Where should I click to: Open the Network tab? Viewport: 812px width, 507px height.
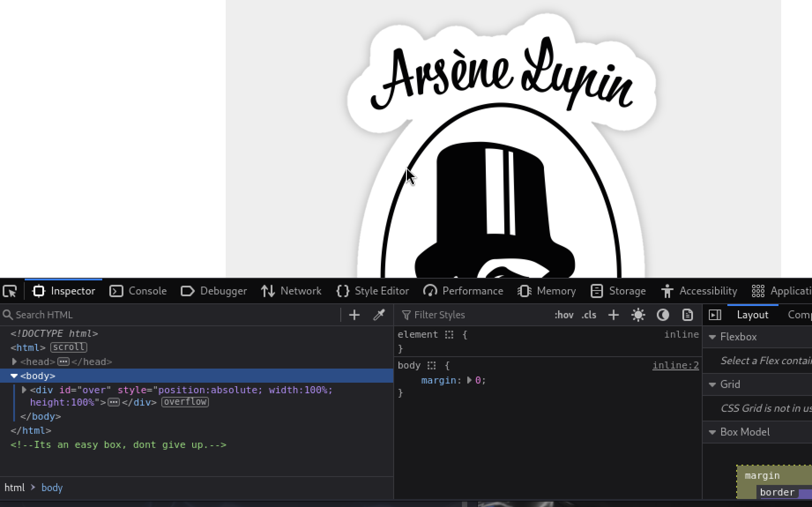tap(291, 291)
